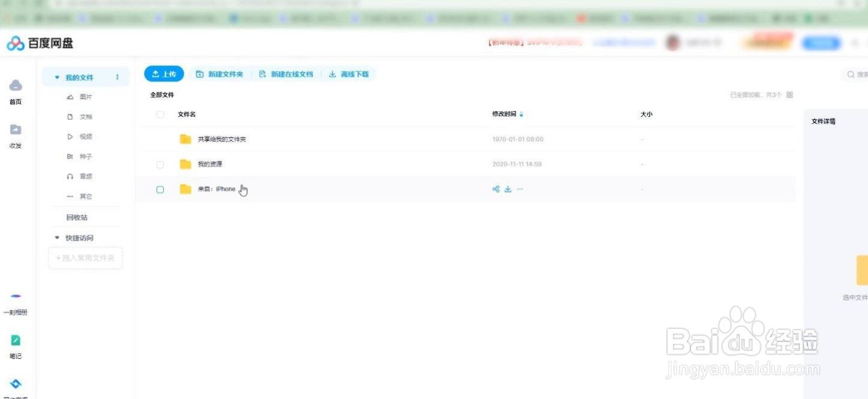
Task: Check the select-all checkbox above file list
Action: tap(160, 113)
